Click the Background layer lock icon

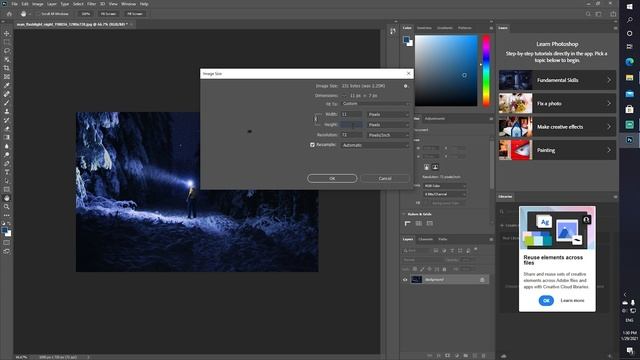coord(482,280)
